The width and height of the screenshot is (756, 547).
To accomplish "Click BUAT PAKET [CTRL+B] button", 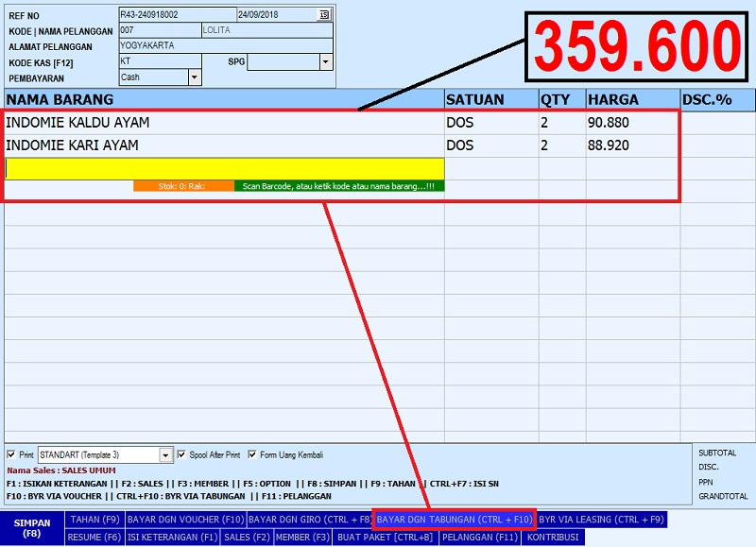I will pyautogui.click(x=386, y=537).
